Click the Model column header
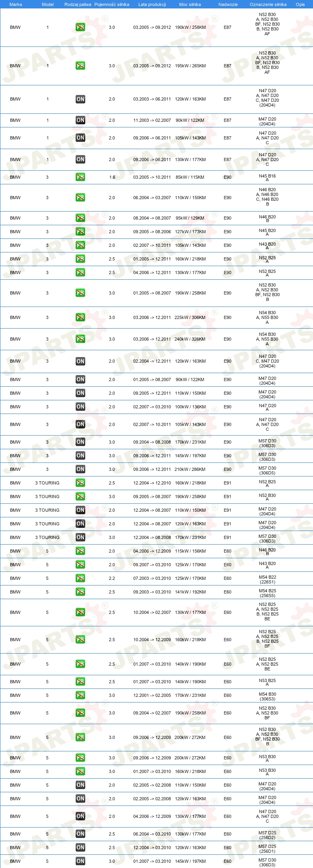The image size is (313, 868). tap(48, 4)
